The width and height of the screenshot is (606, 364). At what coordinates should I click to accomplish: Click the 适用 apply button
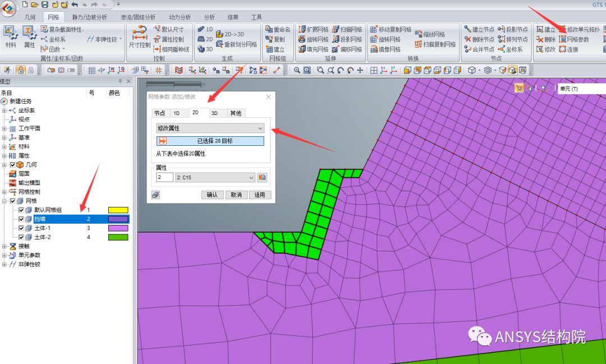260,195
